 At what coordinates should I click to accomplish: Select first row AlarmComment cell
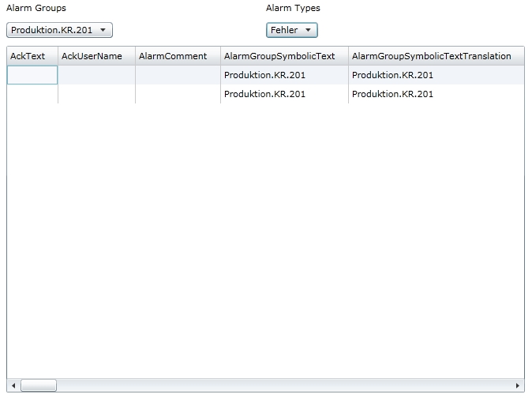pyautogui.click(x=178, y=75)
